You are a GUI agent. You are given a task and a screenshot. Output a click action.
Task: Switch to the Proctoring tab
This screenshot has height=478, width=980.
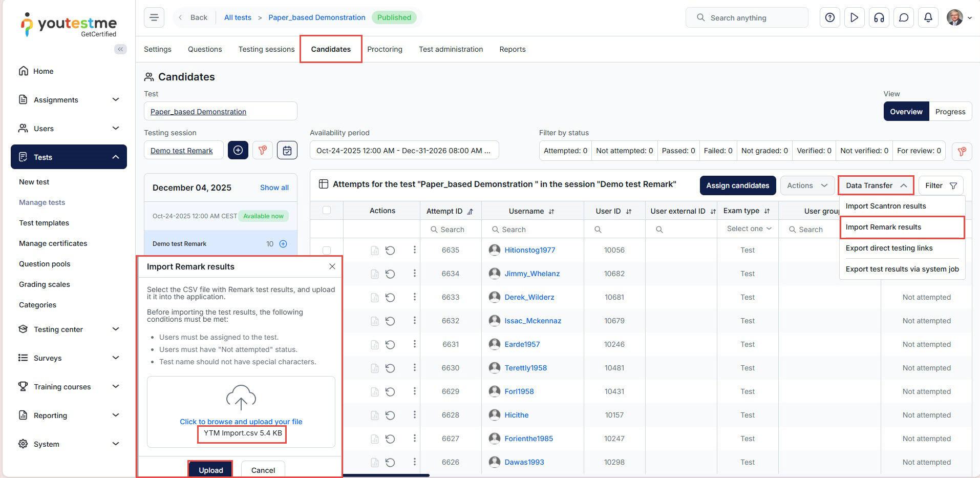pyautogui.click(x=385, y=49)
